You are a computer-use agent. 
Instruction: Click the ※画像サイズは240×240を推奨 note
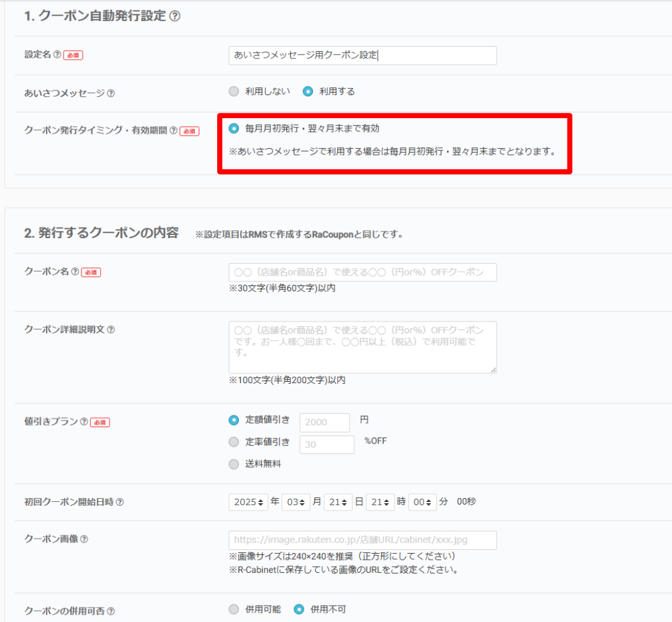coord(342,556)
